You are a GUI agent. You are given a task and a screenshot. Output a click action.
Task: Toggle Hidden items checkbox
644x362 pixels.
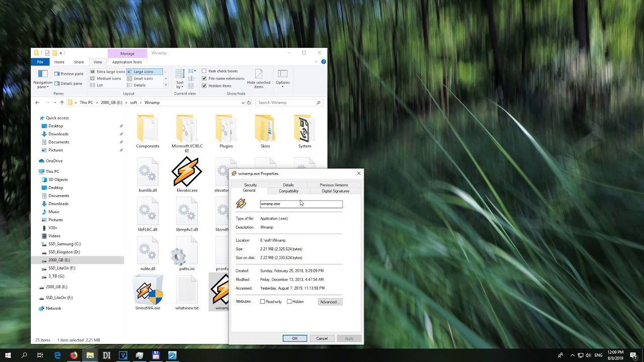204,85
